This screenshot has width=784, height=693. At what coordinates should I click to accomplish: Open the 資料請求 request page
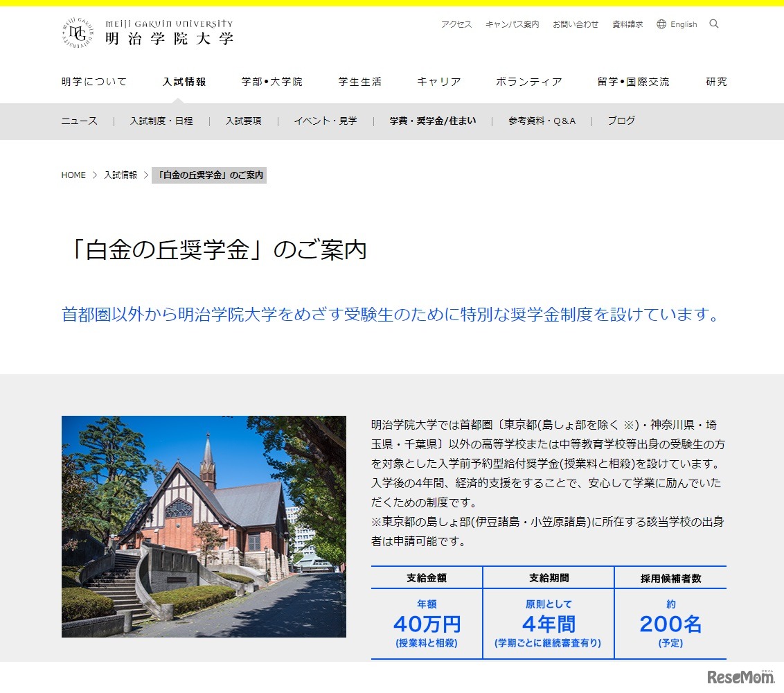click(626, 24)
